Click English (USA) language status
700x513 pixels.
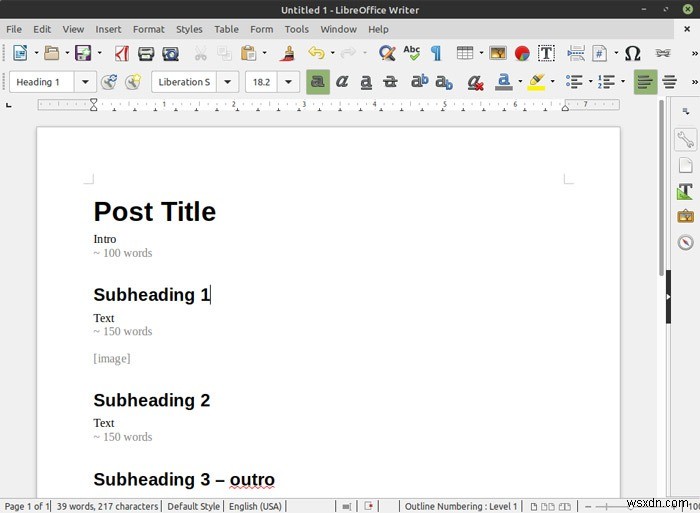(x=255, y=506)
